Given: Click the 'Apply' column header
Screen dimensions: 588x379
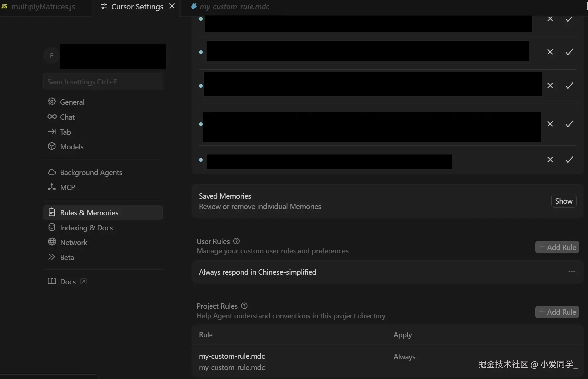Looking at the screenshot, I should (403, 335).
